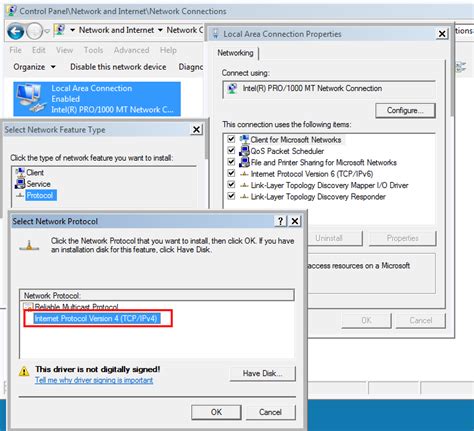Close the Select Network Feature Type dialog

(197, 129)
